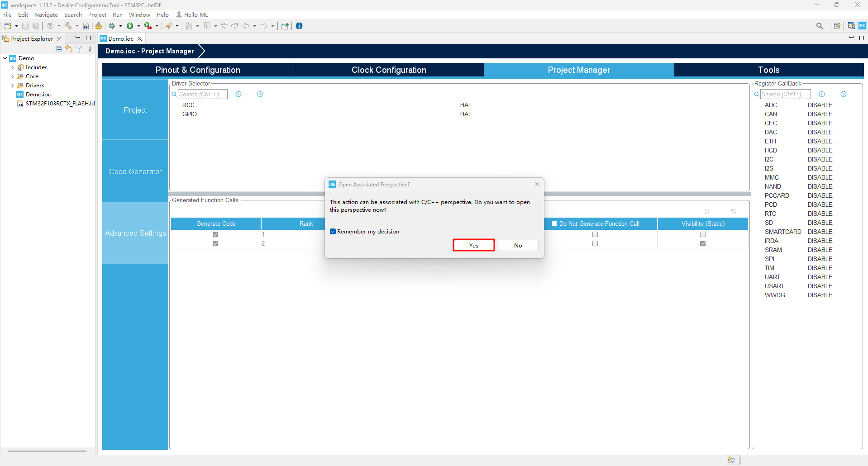This screenshot has width=868, height=466.
Task: Open dropdown arrow next to New icon
Action: 16,26
